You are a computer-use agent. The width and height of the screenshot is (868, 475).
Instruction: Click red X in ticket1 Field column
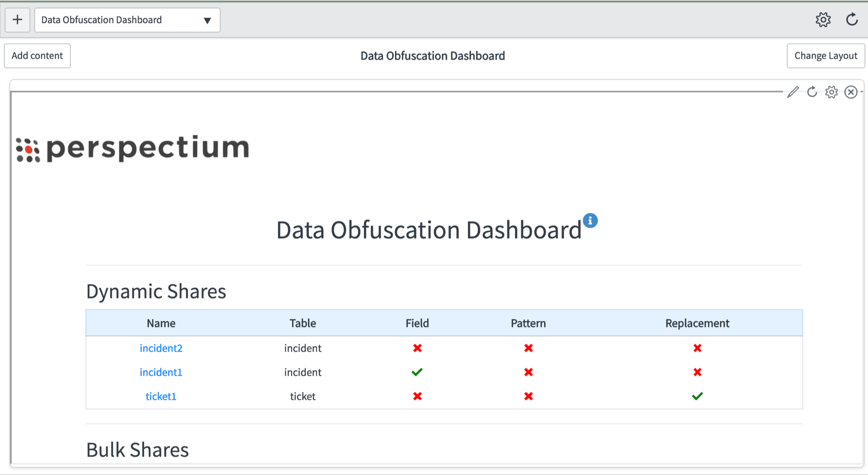click(x=417, y=396)
